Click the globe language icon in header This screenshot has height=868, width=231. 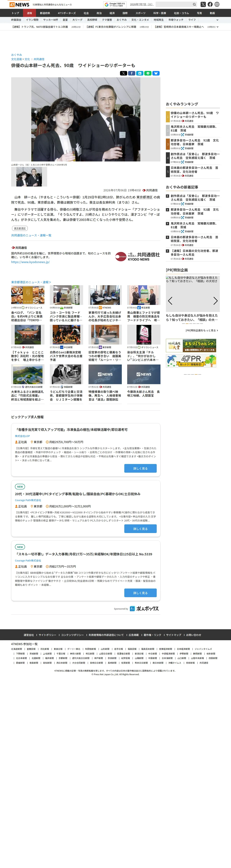point(217,4)
